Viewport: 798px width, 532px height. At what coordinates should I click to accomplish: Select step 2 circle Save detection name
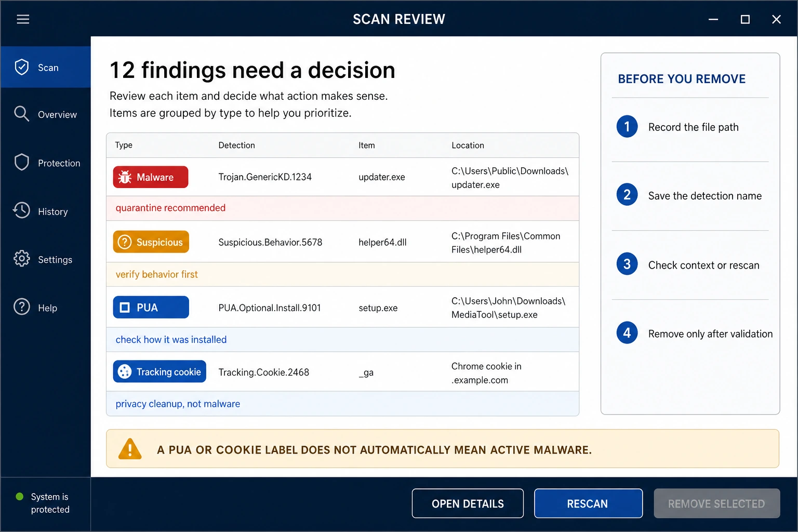[627, 195]
